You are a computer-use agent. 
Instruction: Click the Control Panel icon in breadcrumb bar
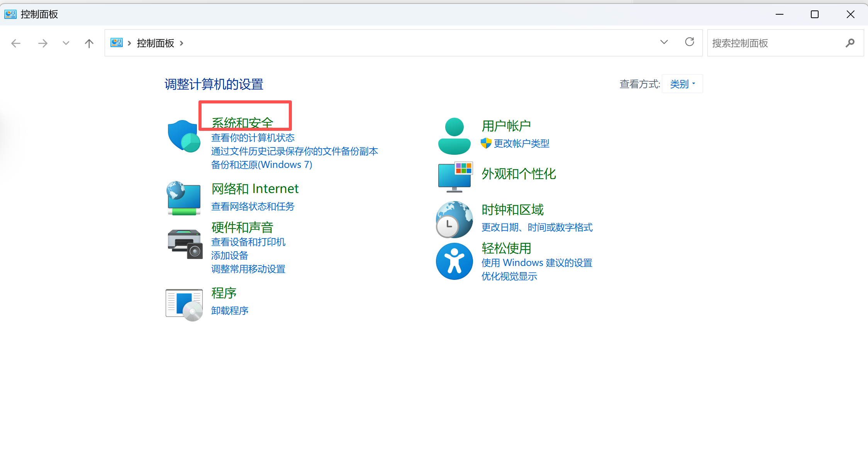(116, 42)
